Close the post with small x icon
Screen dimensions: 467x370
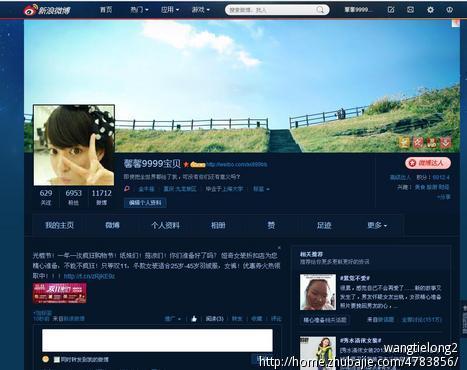pos(279,248)
